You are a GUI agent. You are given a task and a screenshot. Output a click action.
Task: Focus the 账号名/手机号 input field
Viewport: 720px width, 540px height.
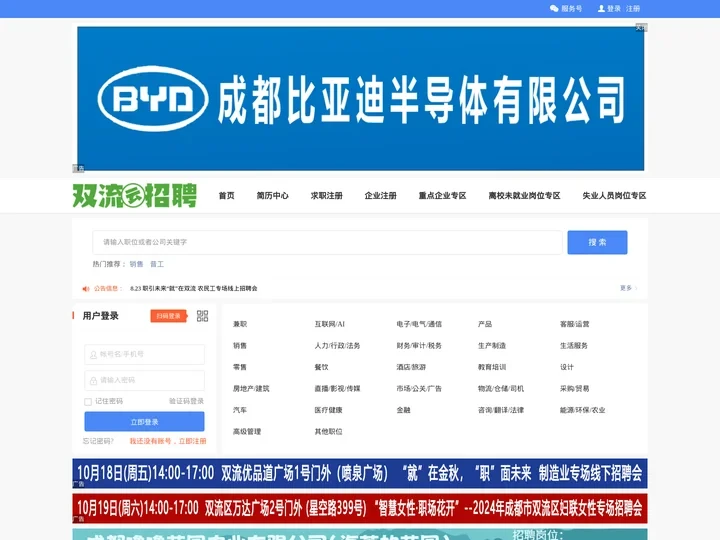145,354
